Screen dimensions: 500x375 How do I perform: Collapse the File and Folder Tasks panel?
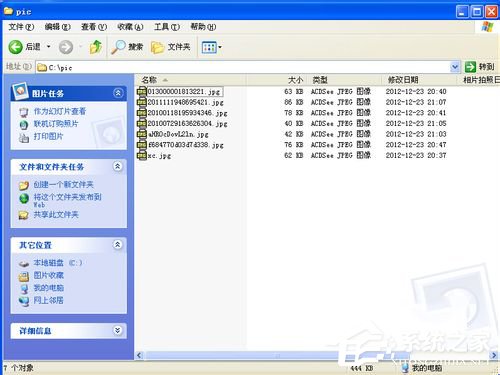pyautogui.click(x=117, y=166)
